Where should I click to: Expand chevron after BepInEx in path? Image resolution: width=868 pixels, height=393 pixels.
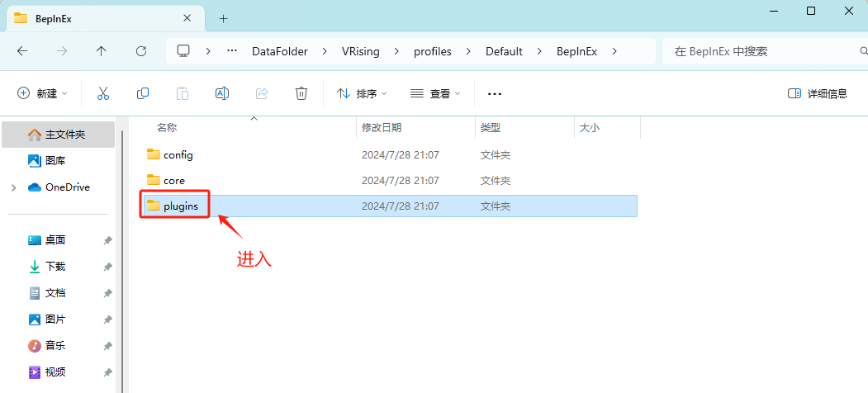click(x=614, y=51)
